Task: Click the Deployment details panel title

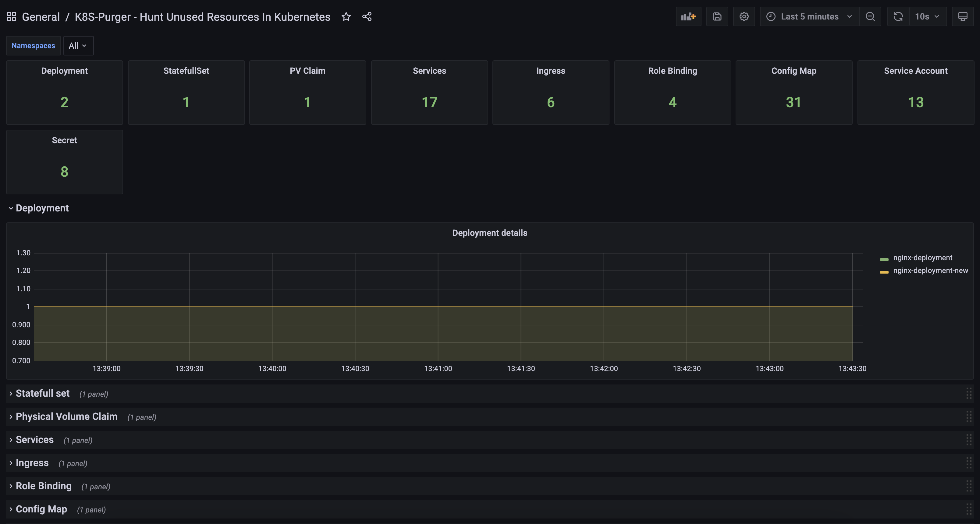Action: click(489, 233)
